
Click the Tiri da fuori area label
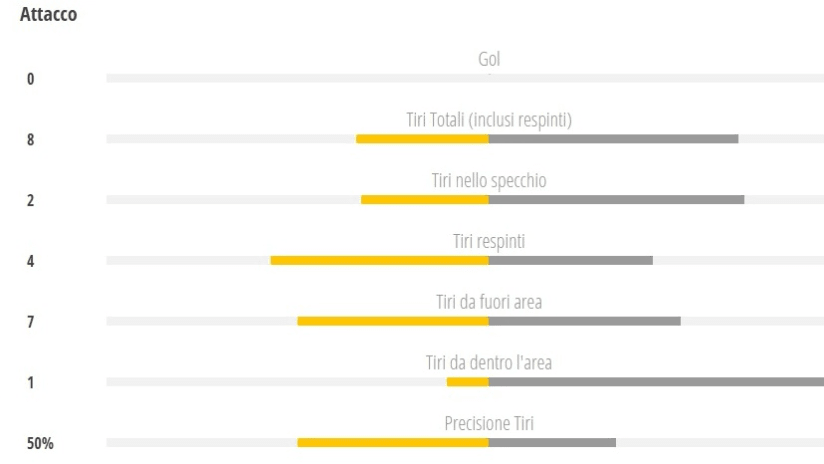(x=489, y=302)
